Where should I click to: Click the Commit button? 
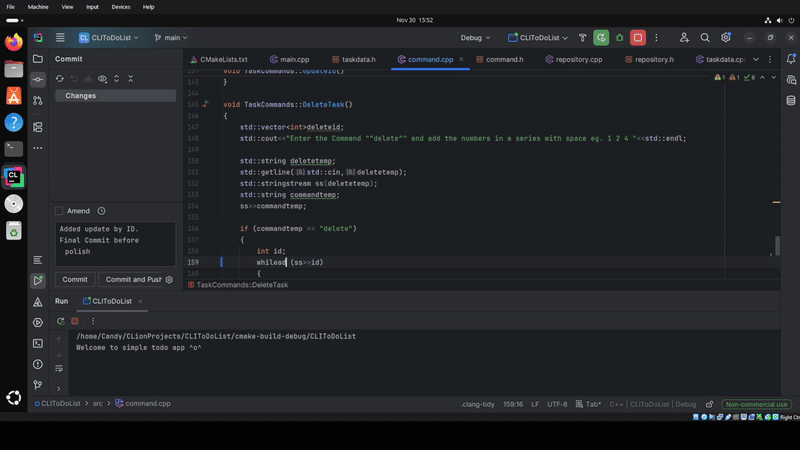point(75,280)
